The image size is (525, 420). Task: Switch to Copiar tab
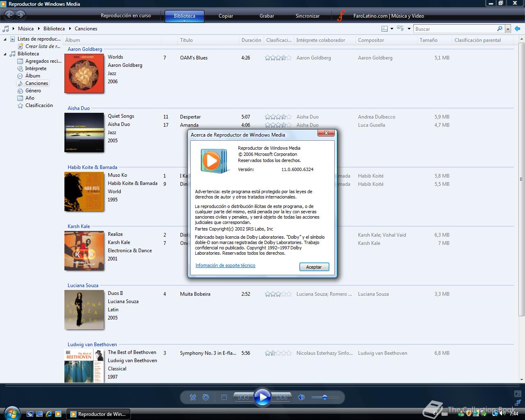pos(226,16)
